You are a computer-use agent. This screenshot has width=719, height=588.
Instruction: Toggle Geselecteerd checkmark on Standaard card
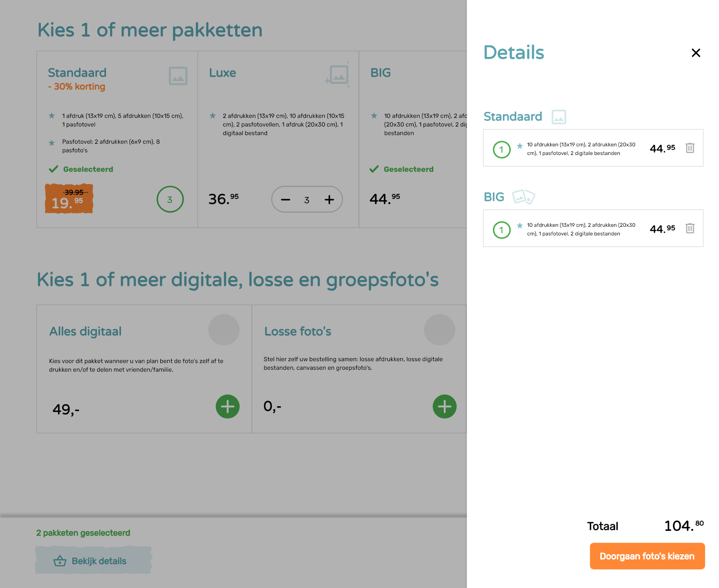click(x=54, y=169)
